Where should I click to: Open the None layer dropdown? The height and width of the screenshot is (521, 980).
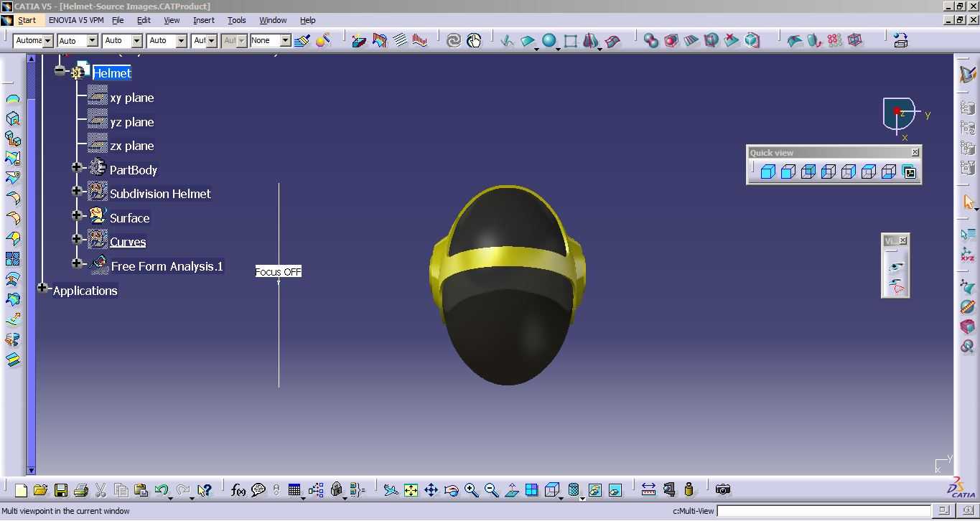[x=270, y=41]
